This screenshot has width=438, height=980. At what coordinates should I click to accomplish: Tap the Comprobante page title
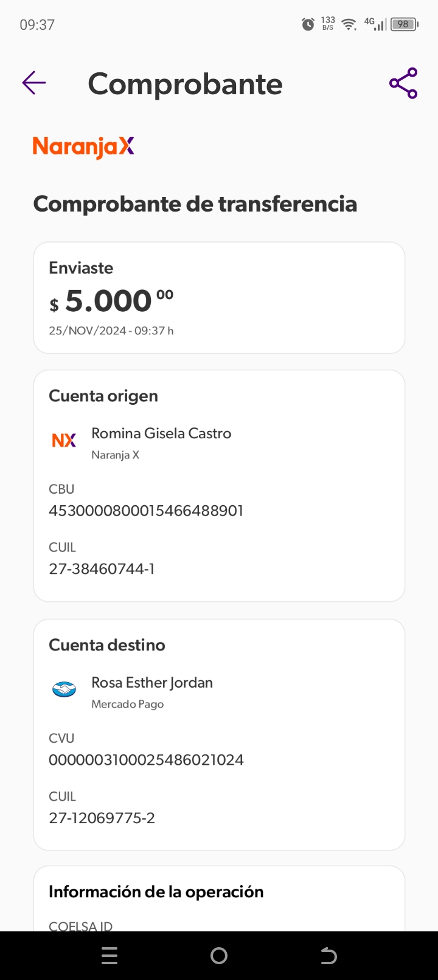tap(185, 84)
